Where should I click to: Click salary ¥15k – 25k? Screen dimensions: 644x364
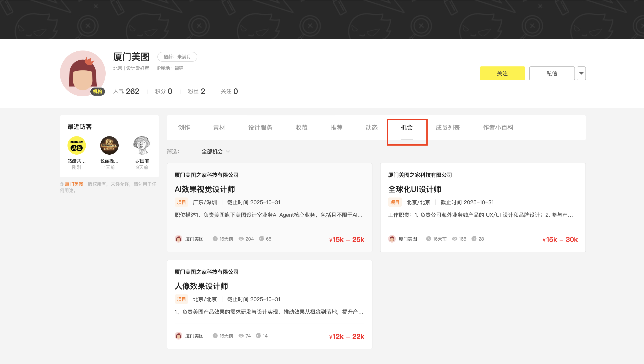click(x=347, y=240)
